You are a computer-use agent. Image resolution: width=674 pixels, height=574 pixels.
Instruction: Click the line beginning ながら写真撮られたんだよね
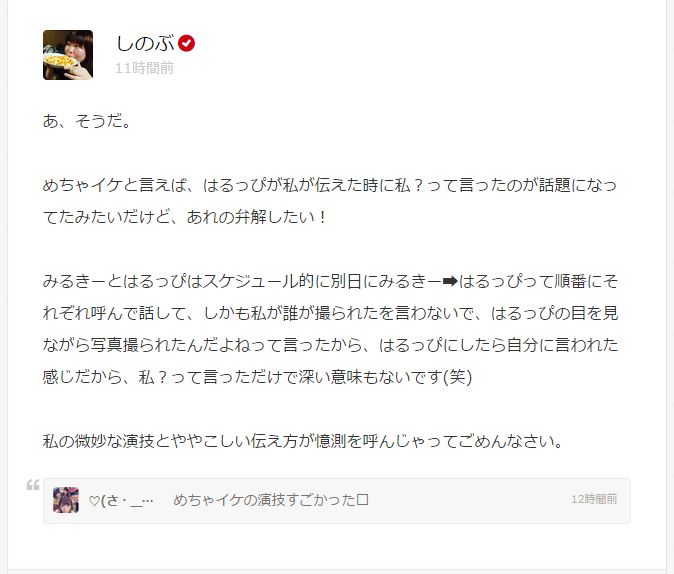pos(330,345)
